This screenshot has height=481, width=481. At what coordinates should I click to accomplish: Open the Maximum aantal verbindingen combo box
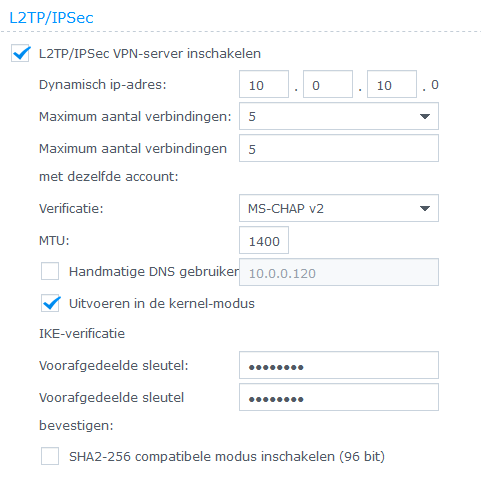[x=339, y=116]
